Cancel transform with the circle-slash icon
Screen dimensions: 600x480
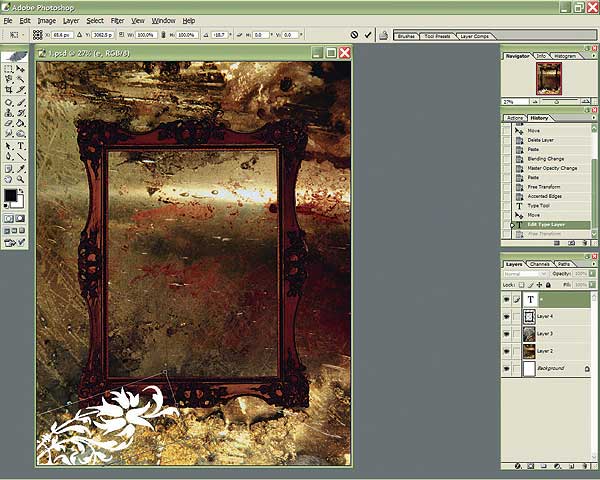click(x=353, y=34)
